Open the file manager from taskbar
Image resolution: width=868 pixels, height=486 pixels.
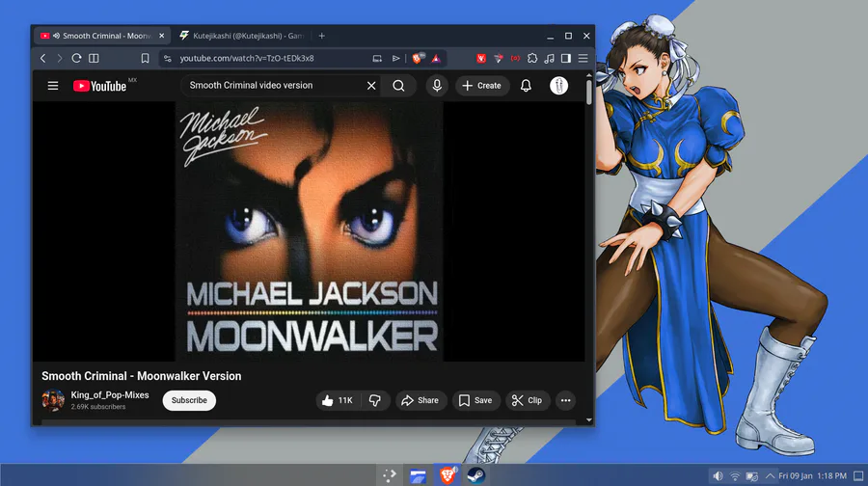coord(418,475)
